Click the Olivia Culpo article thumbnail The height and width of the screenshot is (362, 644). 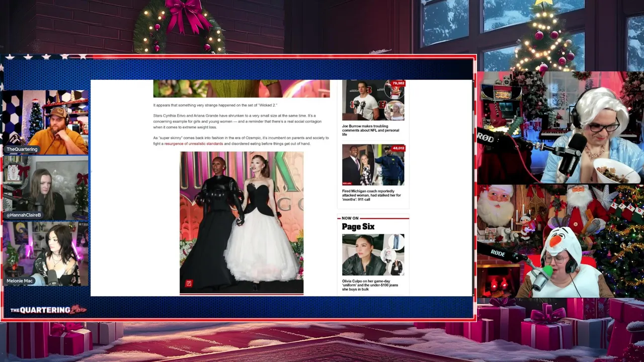tap(373, 255)
